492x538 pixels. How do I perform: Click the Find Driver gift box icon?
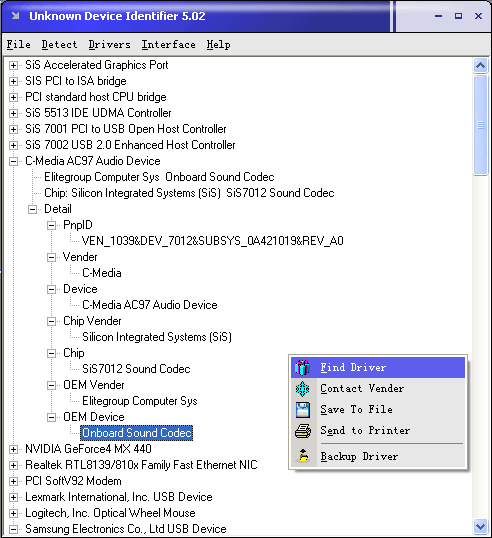[302, 367]
